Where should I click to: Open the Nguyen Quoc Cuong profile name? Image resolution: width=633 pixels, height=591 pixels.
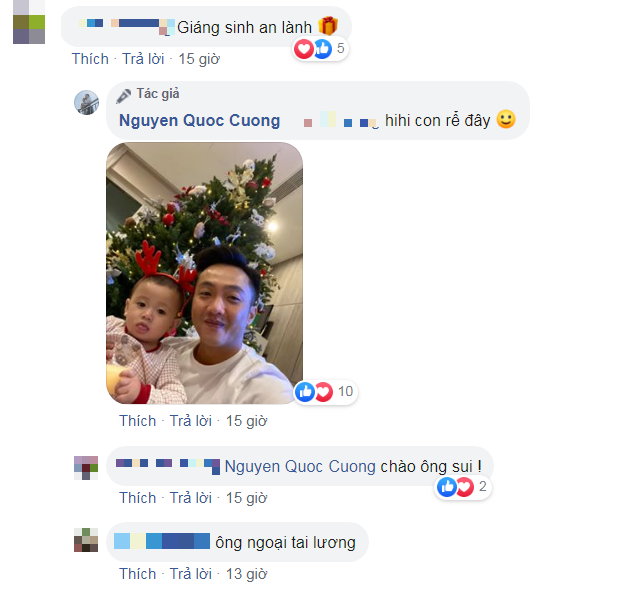tap(199, 121)
